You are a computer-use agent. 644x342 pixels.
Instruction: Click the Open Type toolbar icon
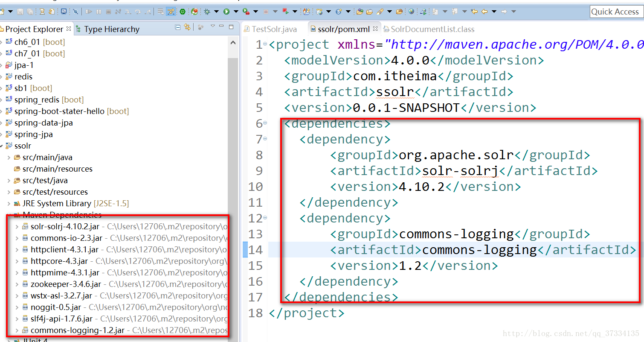click(x=360, y=12)
